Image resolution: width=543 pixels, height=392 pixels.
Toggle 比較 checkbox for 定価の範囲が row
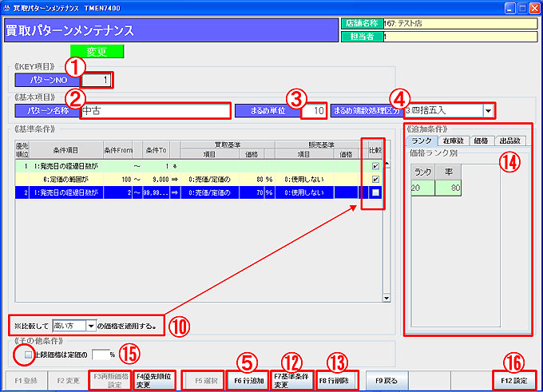[375, 180]
